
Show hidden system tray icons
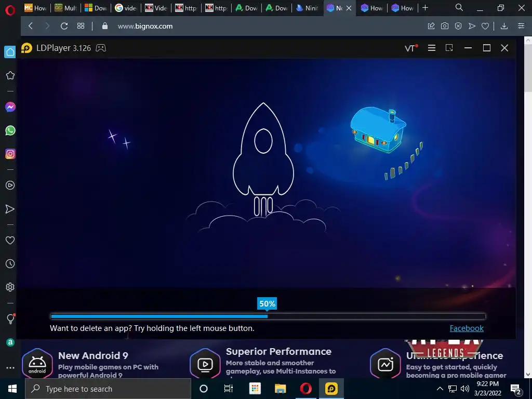click(x=440, y=389)
